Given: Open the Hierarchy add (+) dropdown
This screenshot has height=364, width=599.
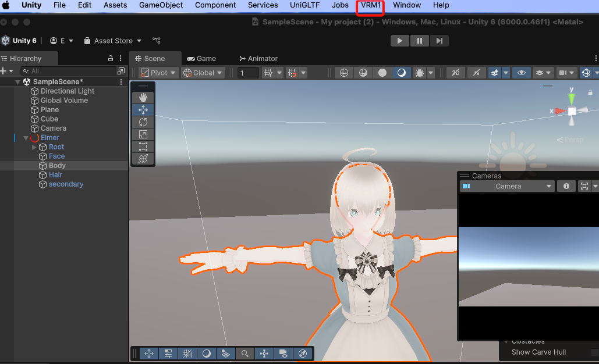Looking at the screenshot, I should (x=7, y=71).
